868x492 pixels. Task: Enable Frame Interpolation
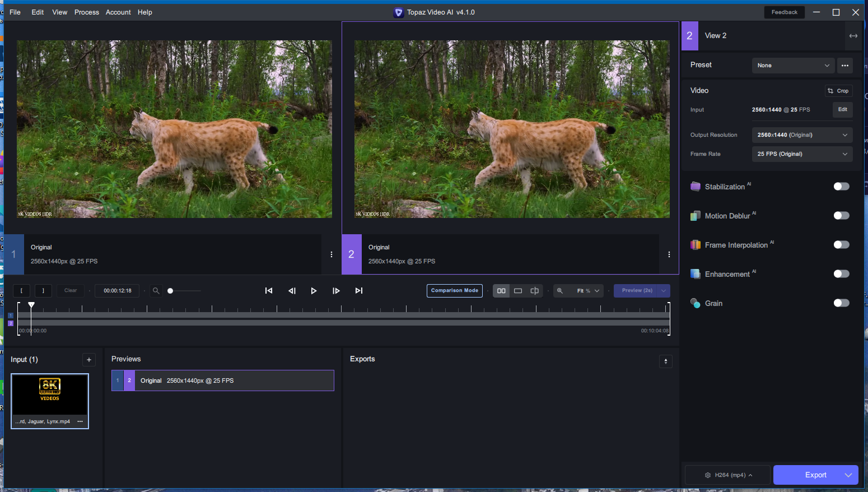coord(841,244)
